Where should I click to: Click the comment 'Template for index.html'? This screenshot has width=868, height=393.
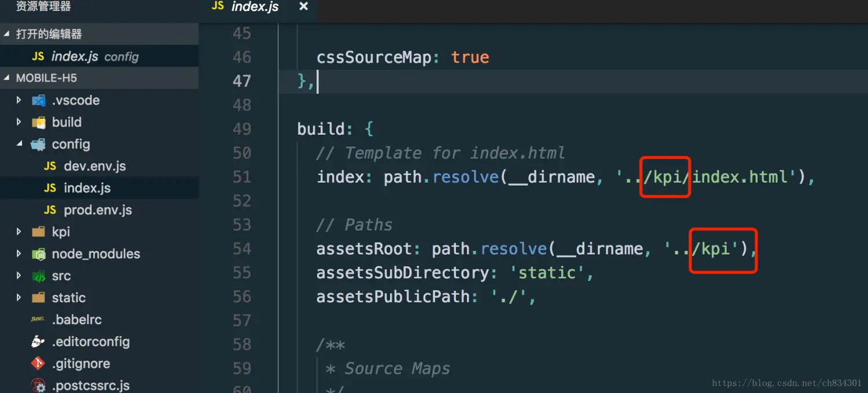coord(455,153)
